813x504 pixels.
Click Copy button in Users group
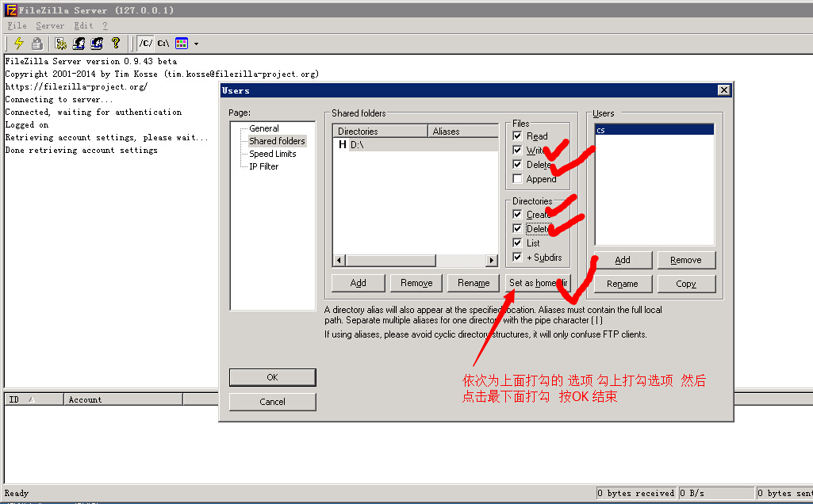(x=686, y=284)
